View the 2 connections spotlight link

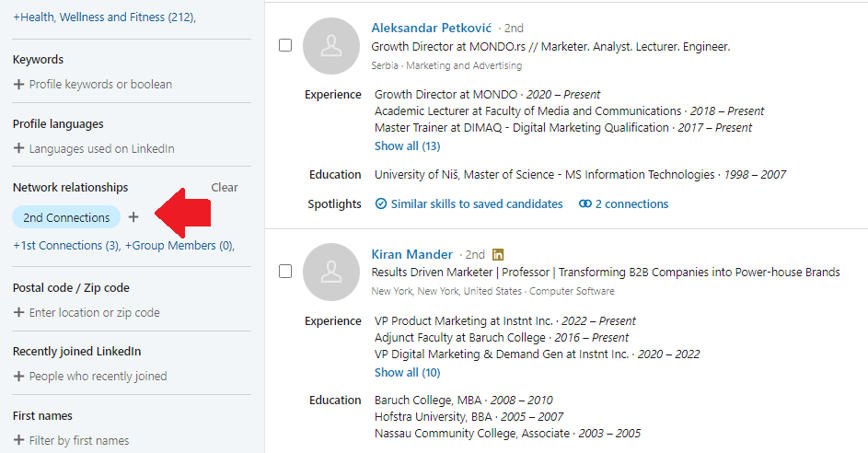coord(623,203)
